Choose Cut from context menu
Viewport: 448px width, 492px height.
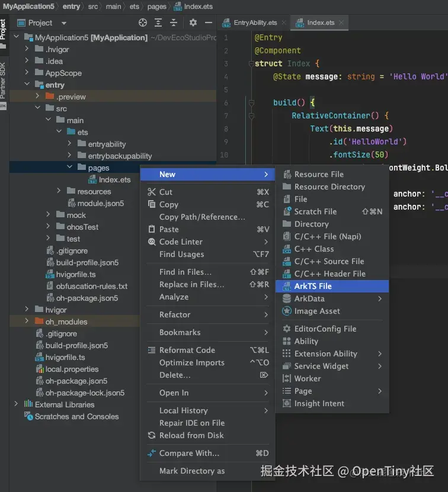tap(207, 192)
